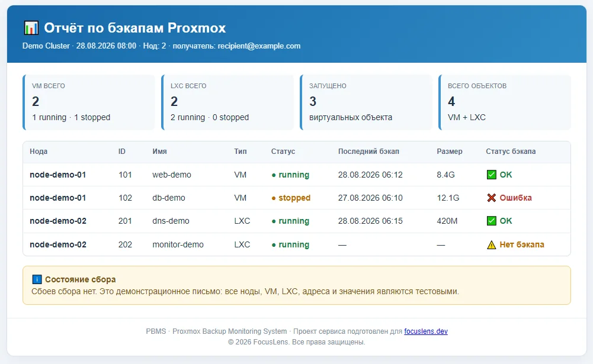Click the green running dot for monitor-demo
The image size is (593, 364).
(274, 245)
